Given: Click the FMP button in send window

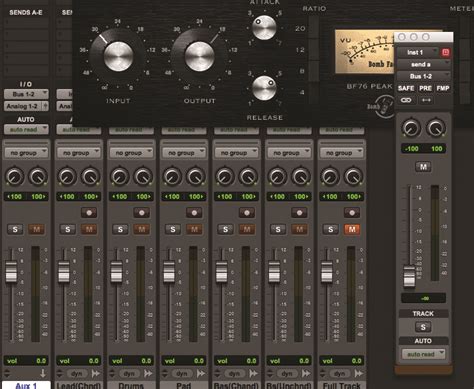Looking at the screenshot, I should (x=443, y=88).
